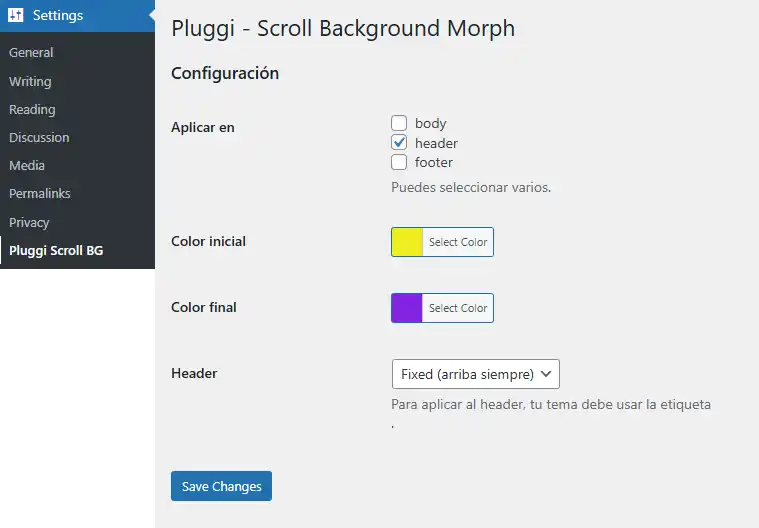Enable the body checkbox
The height and width of the screenshot is (528, 759).
point(399,123)
